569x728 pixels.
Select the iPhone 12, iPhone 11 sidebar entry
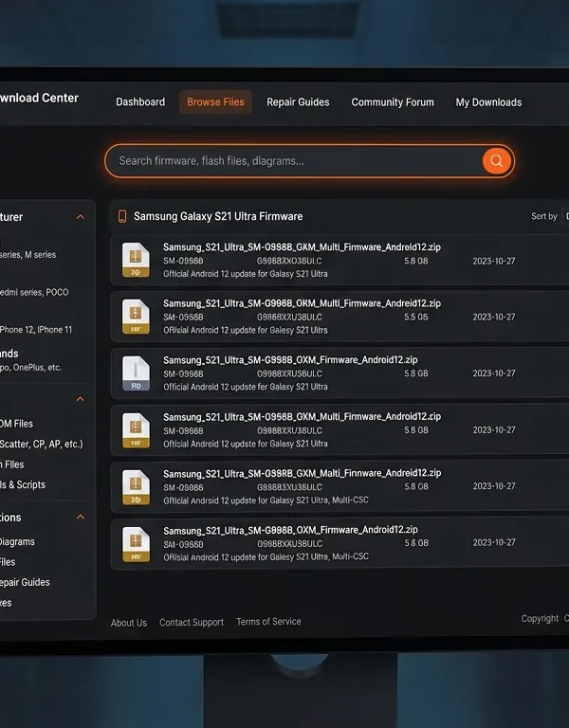click(x=36, y=330)
